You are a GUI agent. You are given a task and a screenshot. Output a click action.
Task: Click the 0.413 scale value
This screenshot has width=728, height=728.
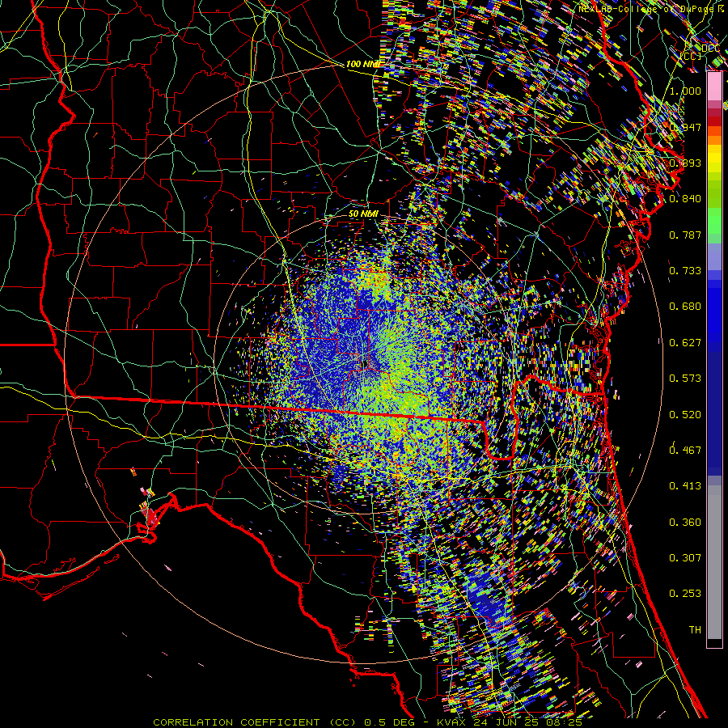click(x=685, y=486)
